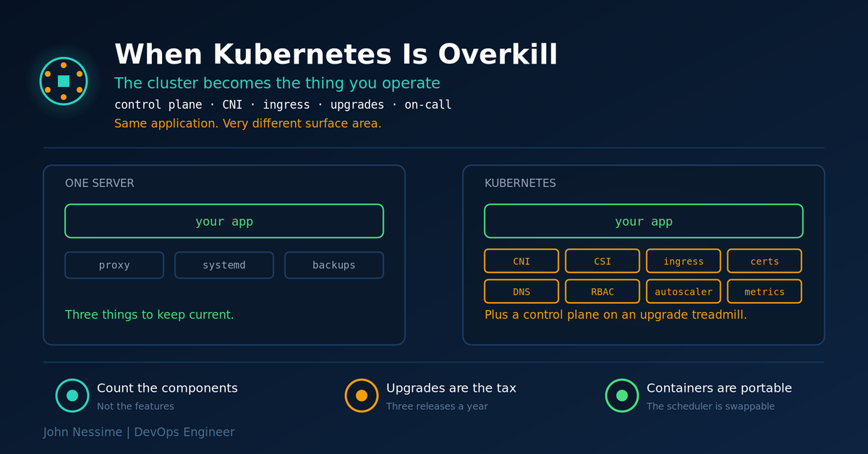The height and width of the screenshot is (454, 868).
Task: Click the metrics component box
Action: tap(765, 291)
